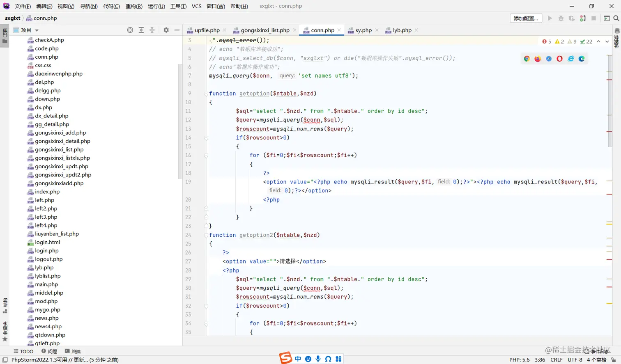Click conn.php breadcrumb

[41, 18]
